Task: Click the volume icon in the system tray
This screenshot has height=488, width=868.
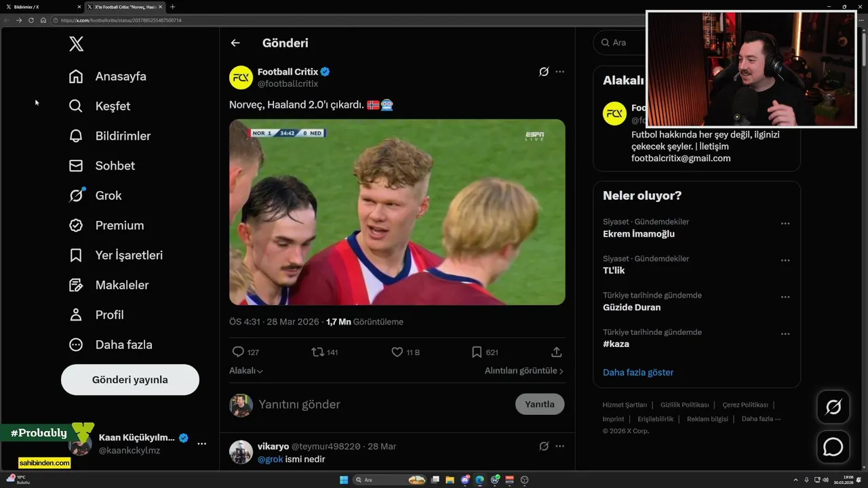Action: point(825,480)
